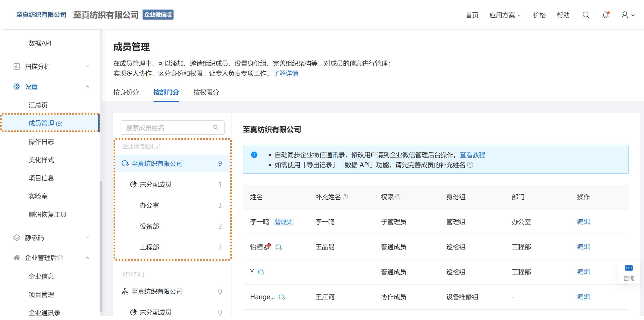
Task: Click WeChat icon next to Hange... name
Action: [282, 297]
